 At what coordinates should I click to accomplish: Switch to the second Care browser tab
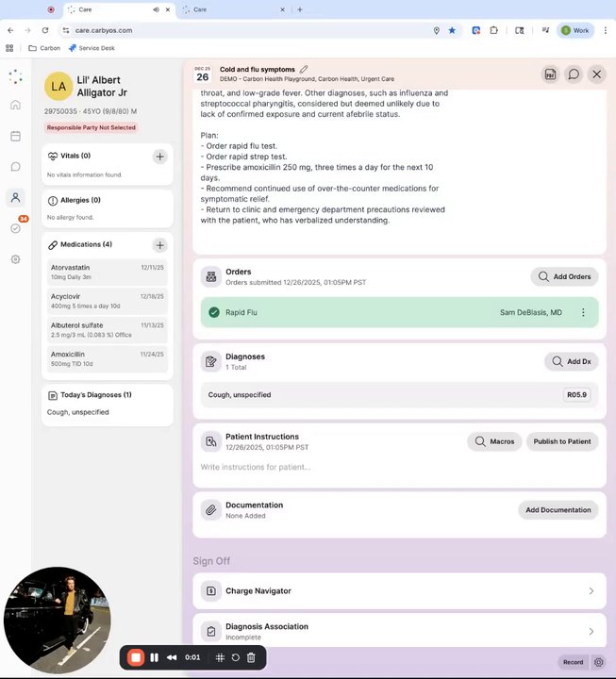click(x=234, y=9)
